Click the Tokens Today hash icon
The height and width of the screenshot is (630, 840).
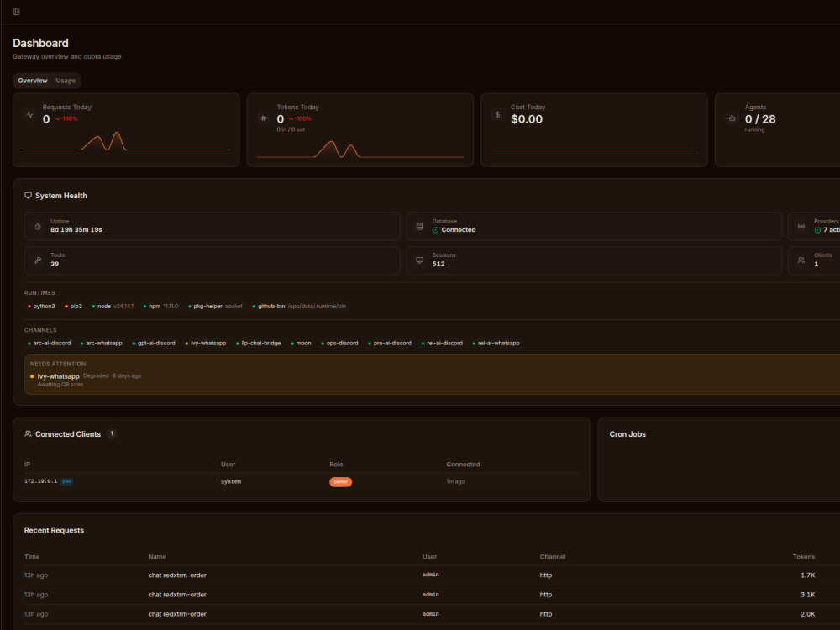pyautogui.click(x=264, y=118)
